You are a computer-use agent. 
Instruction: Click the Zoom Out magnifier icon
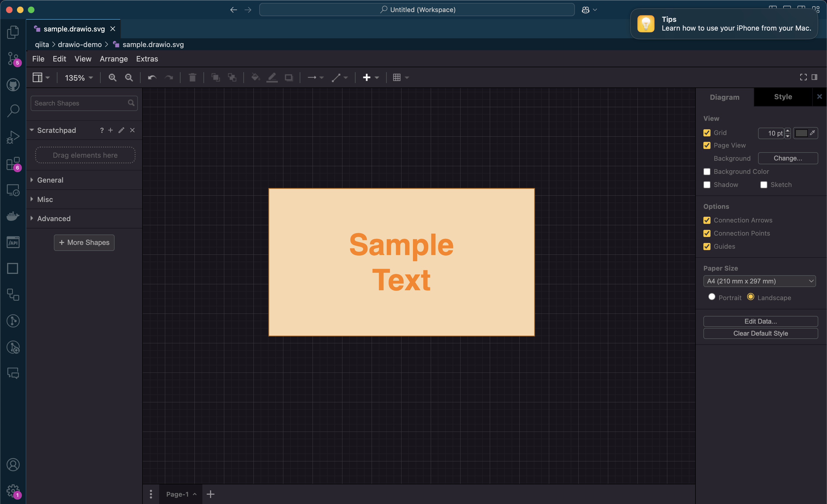129,77
